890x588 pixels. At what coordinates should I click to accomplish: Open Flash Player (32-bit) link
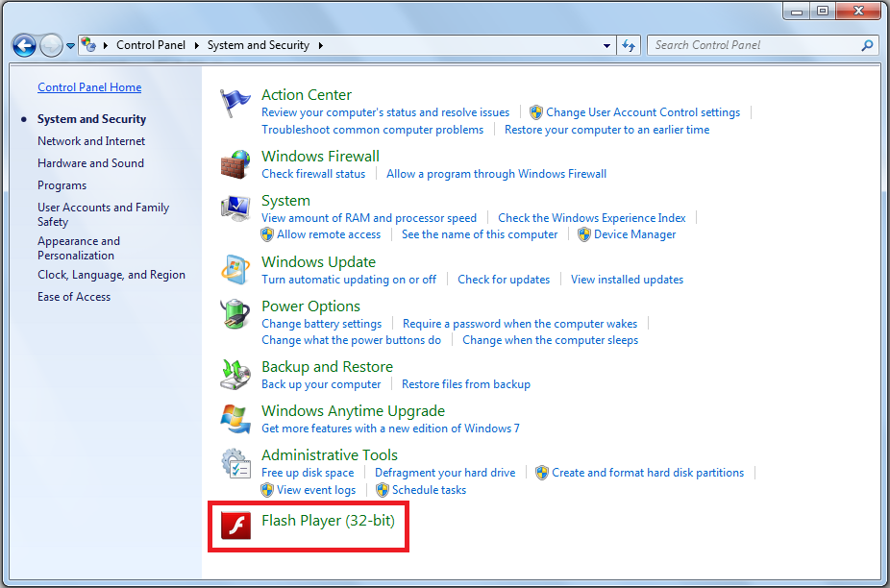pos(328,521)
